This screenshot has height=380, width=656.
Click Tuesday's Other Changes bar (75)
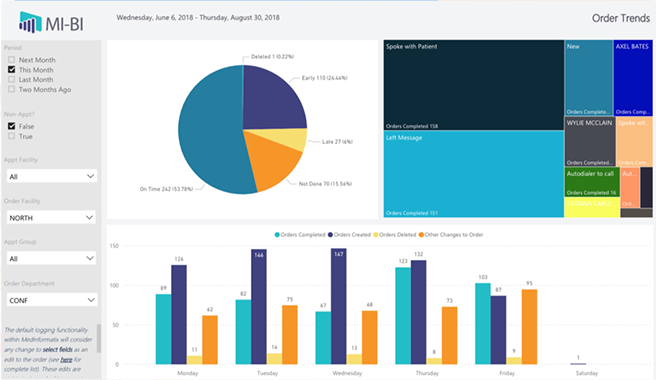point(290,335)
